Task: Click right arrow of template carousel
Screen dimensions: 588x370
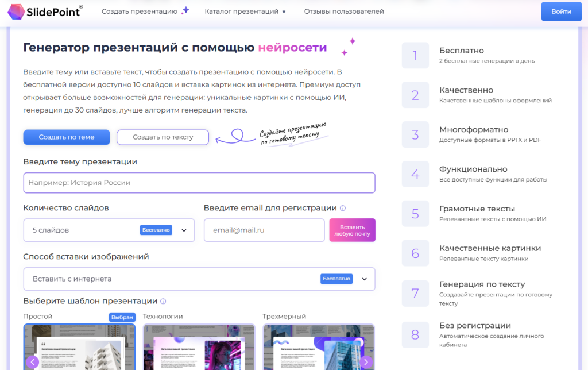Action: [366, 362]
